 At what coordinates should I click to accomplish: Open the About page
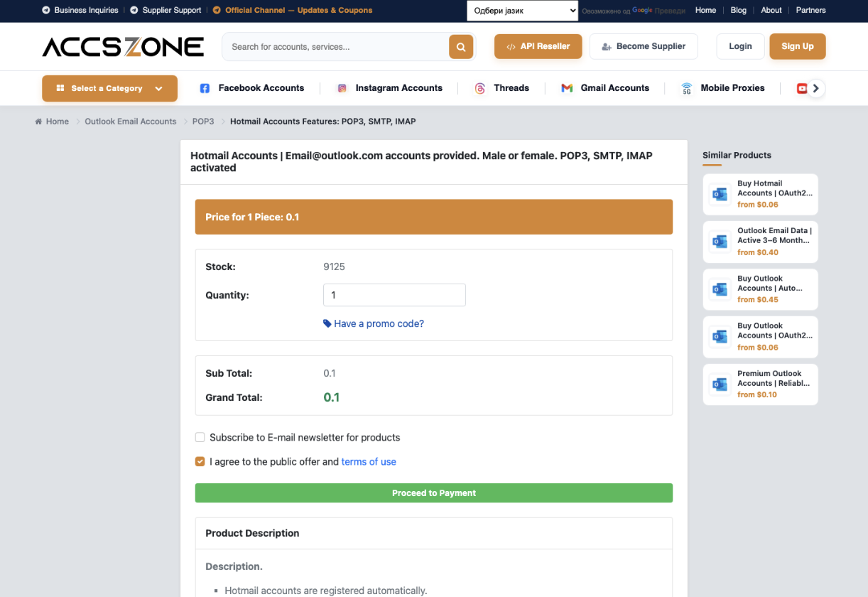click(771, 10)
